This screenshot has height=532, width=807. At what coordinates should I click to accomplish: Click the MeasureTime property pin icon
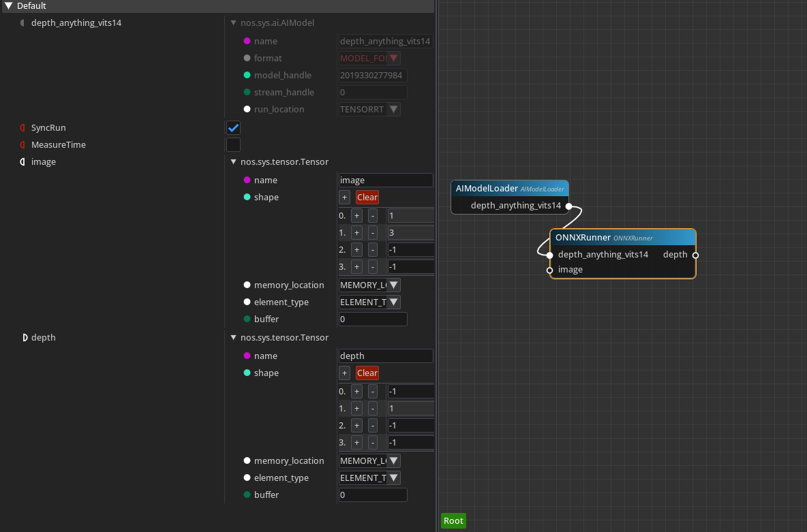coord(22,144)
